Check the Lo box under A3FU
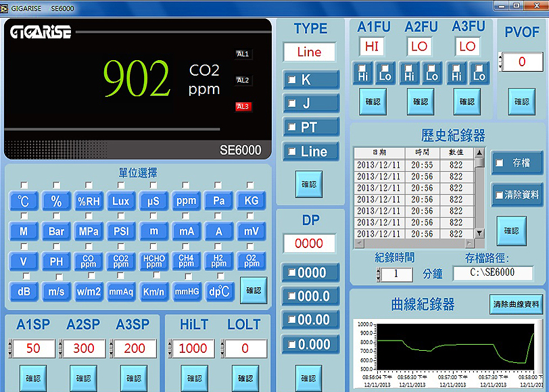The width and height of the screenshot is (549, 392). click(x=479, y=68)
